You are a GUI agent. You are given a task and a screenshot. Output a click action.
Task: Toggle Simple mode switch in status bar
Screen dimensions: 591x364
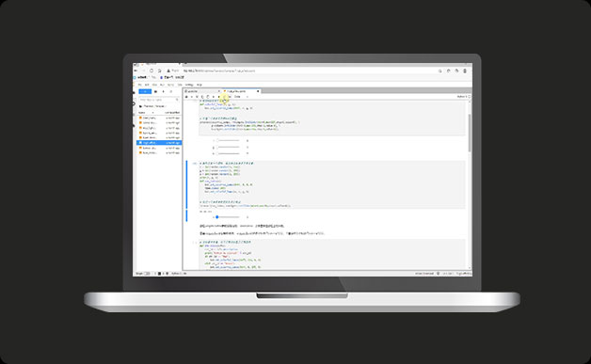coord(147,273)
